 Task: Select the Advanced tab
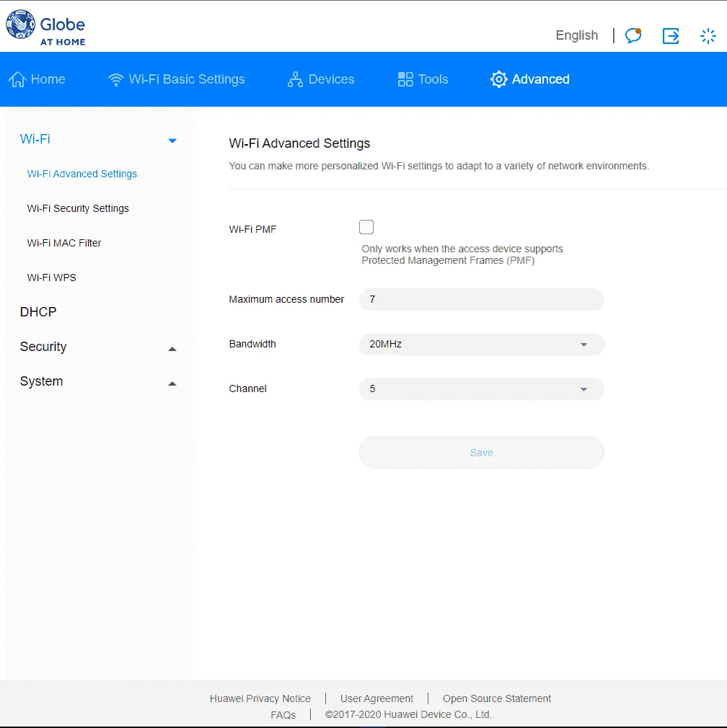[529, 79]
